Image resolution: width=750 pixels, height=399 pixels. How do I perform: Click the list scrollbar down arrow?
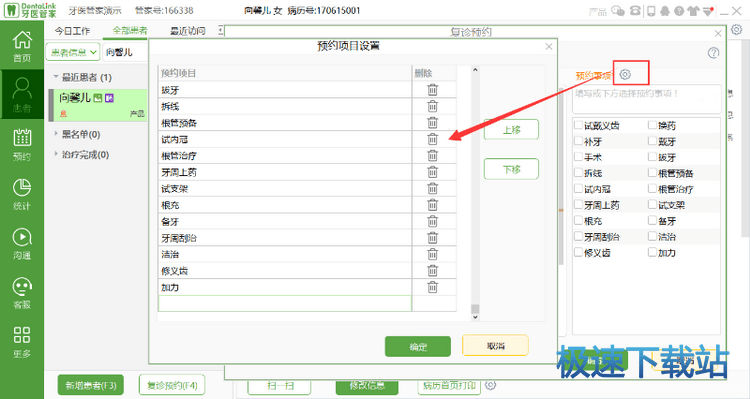[x=475, y=317]
